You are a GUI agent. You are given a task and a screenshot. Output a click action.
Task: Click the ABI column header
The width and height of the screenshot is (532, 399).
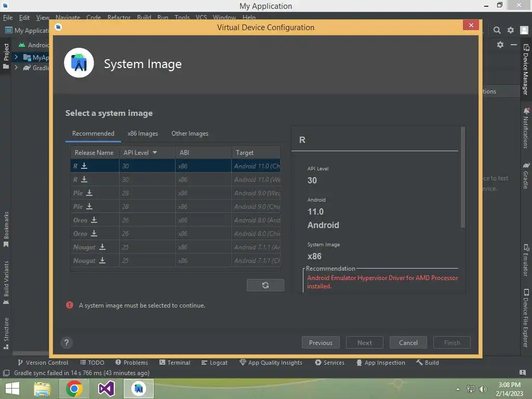204,153
